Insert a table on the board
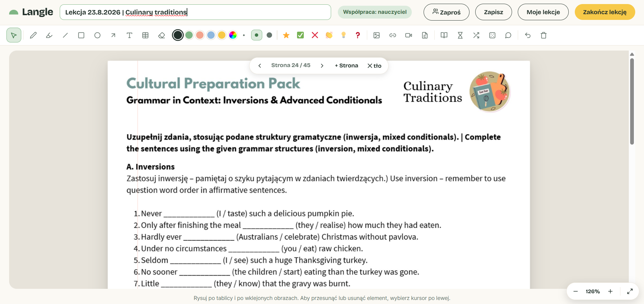Screen dimensions: 644x304 coord(145,35)
